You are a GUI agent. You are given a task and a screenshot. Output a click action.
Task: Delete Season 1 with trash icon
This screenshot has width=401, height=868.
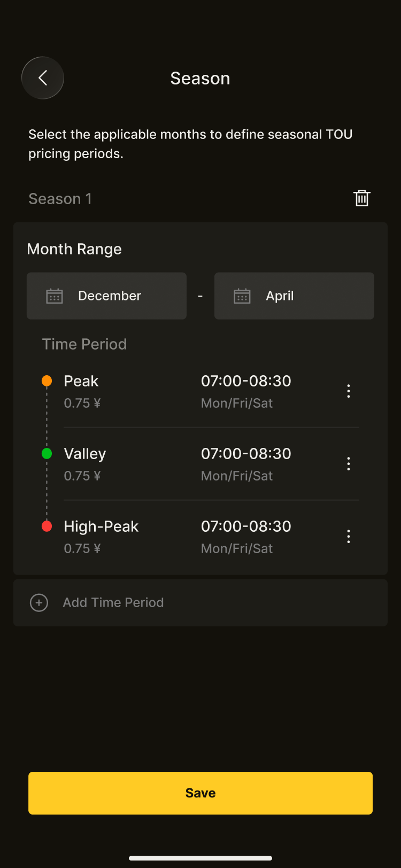pos(362,198)
